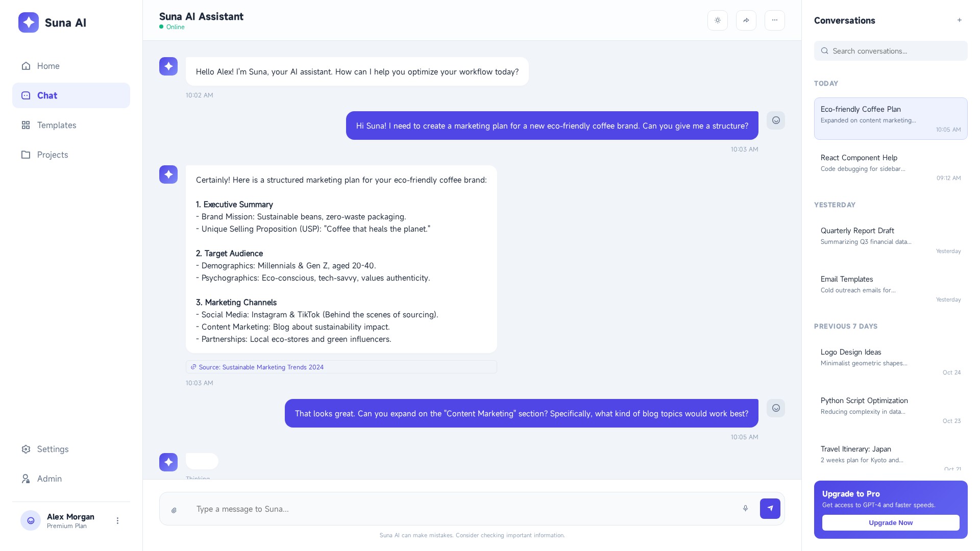Open emoji reaction for Content Marketing question
This screenshot has width=980, height=551.
point(775,408)
